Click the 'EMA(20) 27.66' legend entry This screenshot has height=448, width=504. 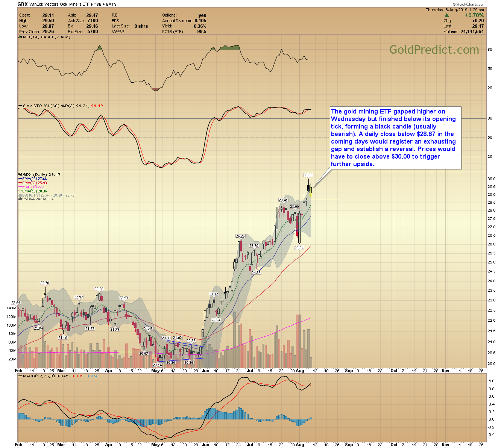(x=33, y=179)
